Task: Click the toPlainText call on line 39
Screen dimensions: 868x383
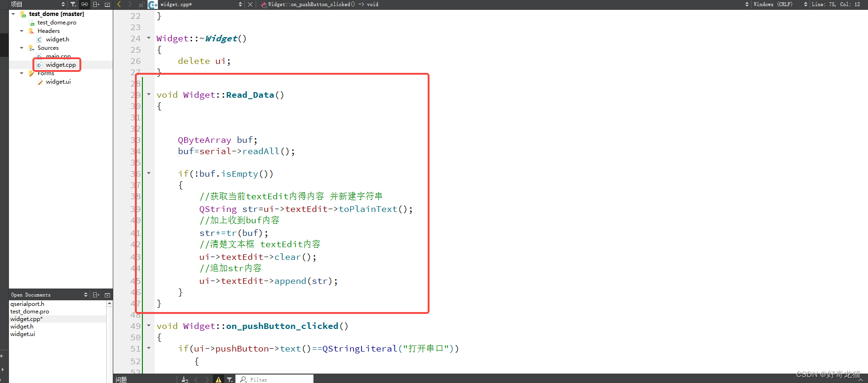Action: (368, 209)
